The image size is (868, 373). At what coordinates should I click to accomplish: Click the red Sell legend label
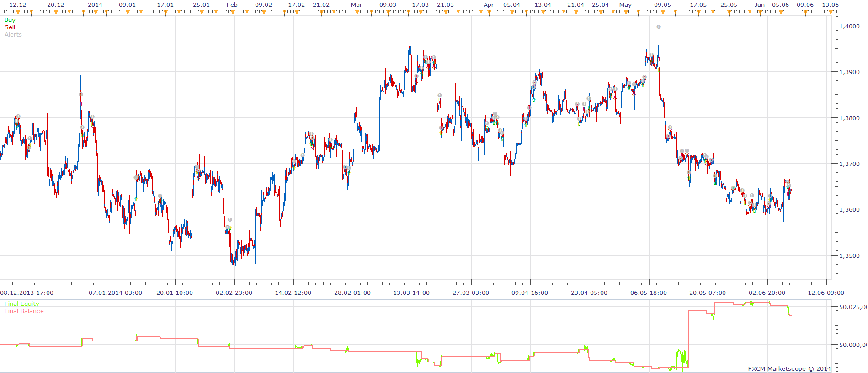10,27
